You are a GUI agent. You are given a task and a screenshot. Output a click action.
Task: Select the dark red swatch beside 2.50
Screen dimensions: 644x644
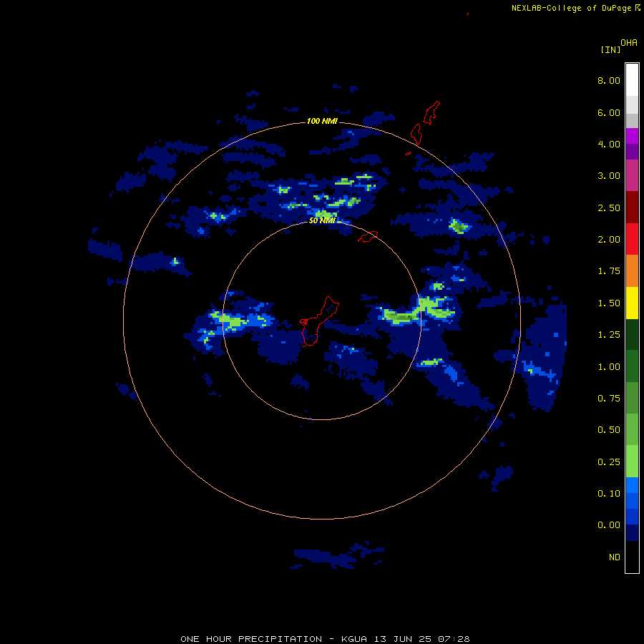click(x=632, y=208)
